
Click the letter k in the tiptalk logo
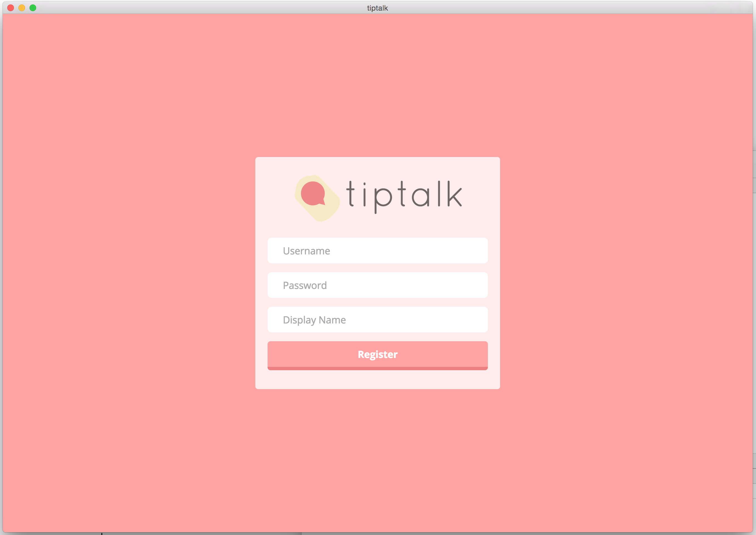pos(454,194)
